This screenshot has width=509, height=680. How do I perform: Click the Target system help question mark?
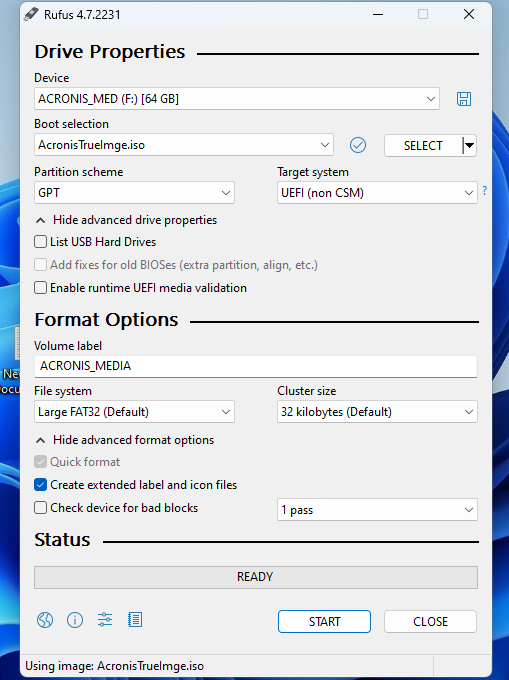(x=484, y=190)
